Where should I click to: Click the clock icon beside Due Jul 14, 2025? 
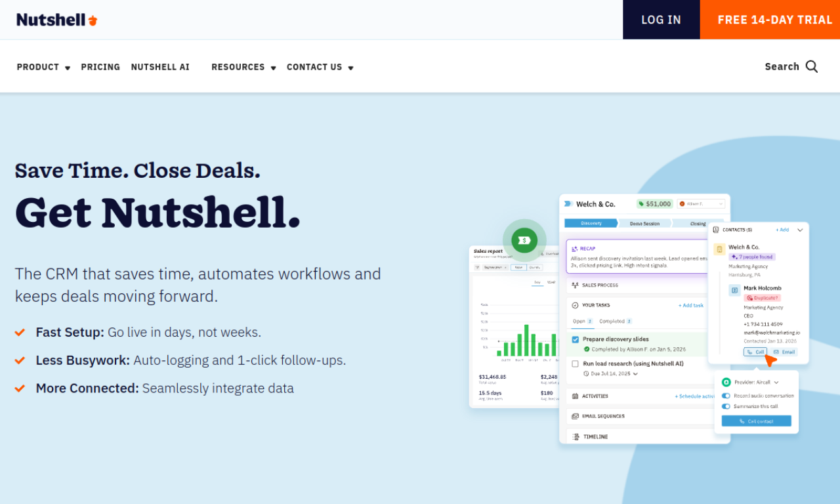[587, 373]
